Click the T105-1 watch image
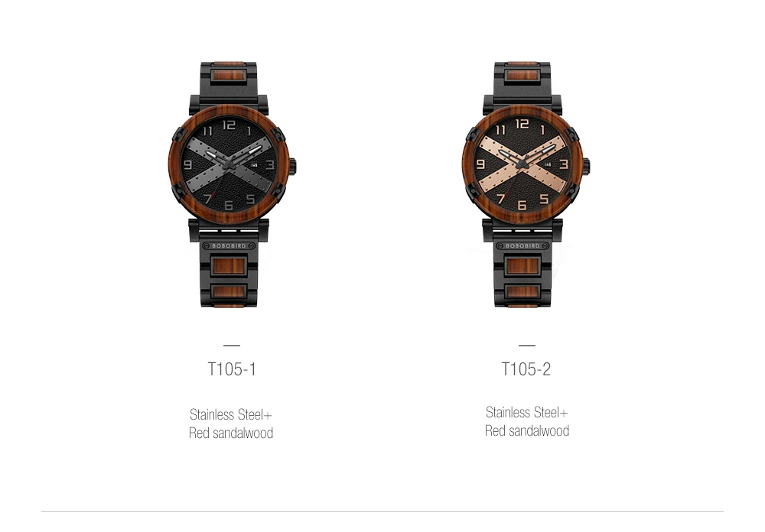Viewport: 765px width, 532px height. click(231, 185)
